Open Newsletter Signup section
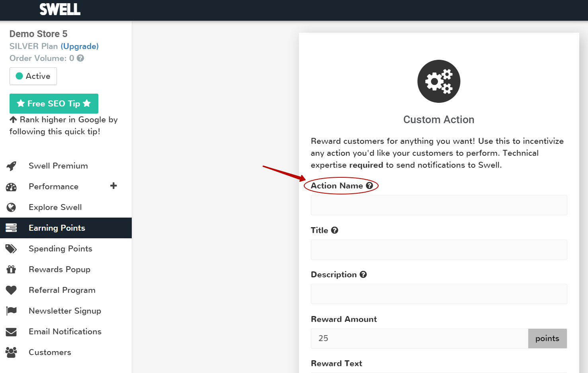588x373 pixels. 66,311
